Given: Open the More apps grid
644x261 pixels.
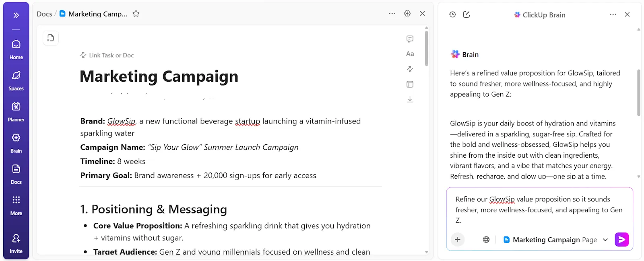Looking at the screenshot, I should pos(16,205).
